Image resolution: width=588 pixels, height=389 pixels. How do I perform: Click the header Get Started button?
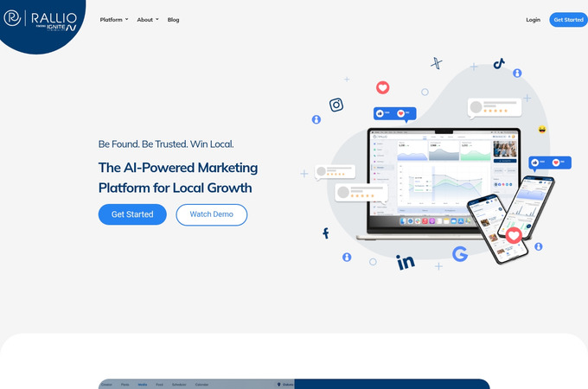pyautogui.click(x=568, y=20)
